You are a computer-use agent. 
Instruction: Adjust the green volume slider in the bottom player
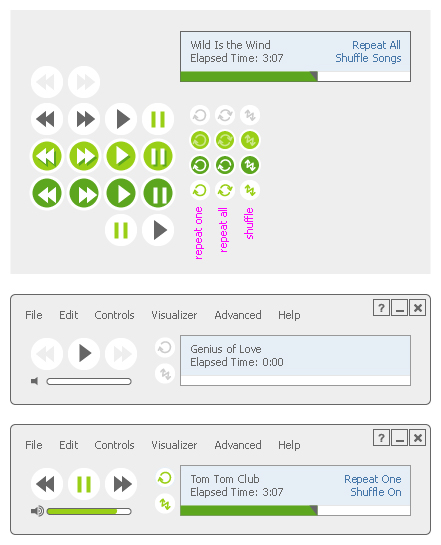click(89, 511)
